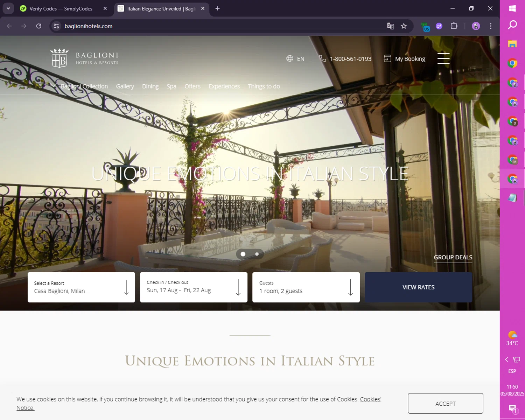This screenshot has height=420, width=525.
Task: Close the Italian Elegance Unveiled tab
Action: click(203, 8)
